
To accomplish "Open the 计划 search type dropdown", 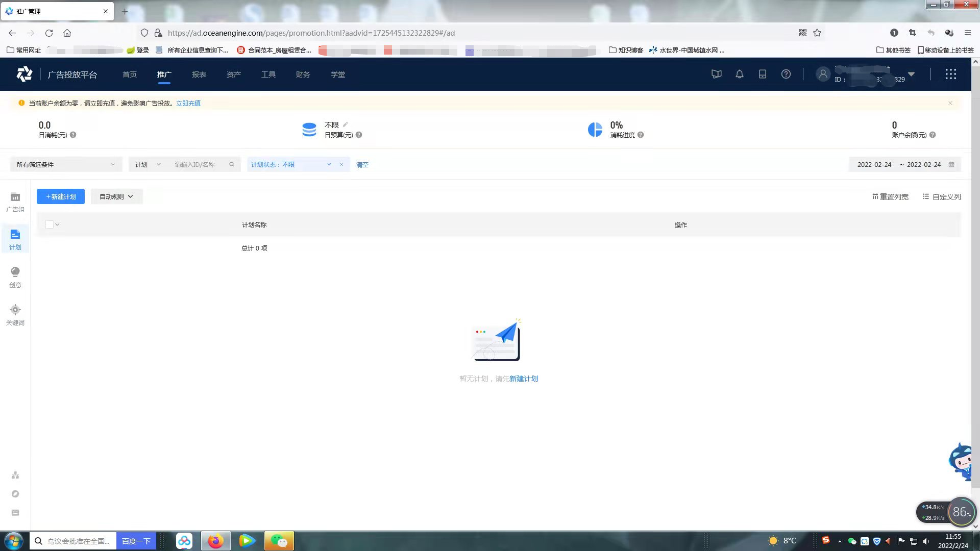I will (x=148, y=164).
